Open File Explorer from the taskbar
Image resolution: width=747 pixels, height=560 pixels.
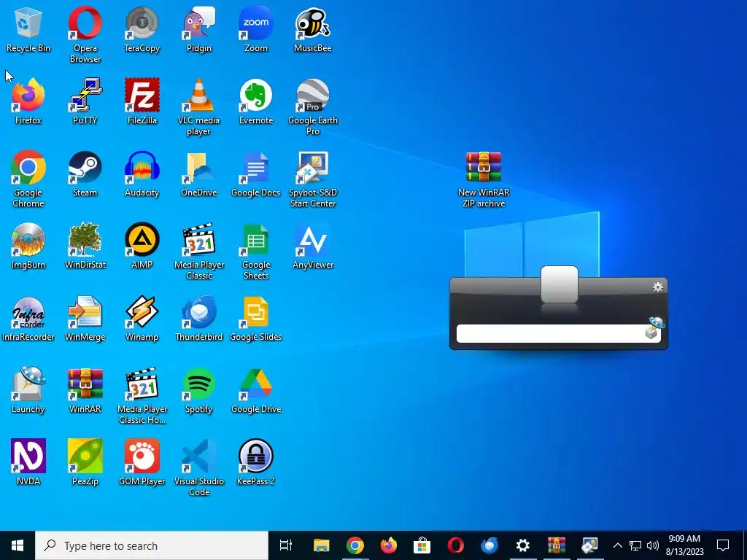[322, 545]
